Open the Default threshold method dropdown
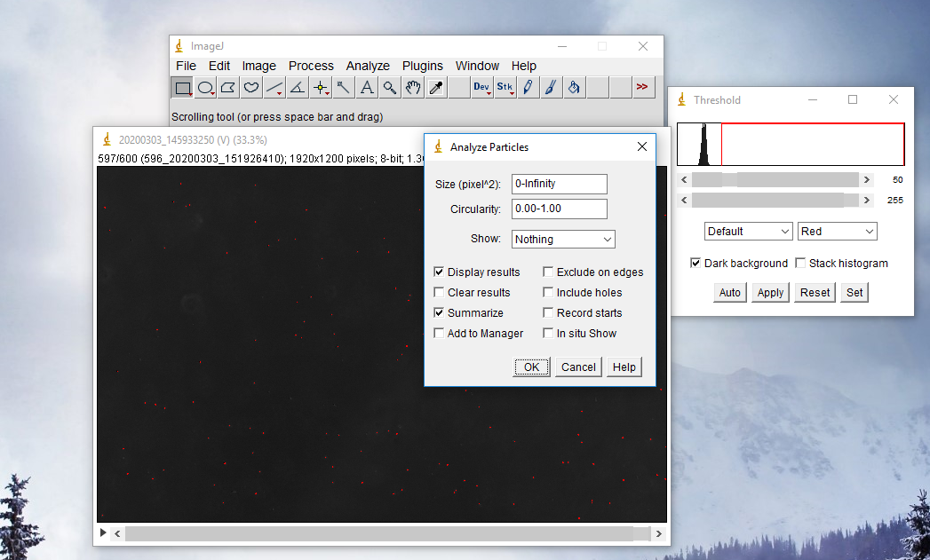Screen dimensions: 930x560 point(748,232)
